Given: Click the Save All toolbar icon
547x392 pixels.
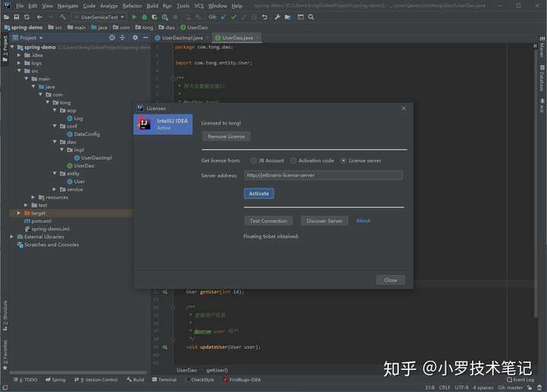Looking at the screenshot, I should pyautogui.click(x=17, y=17).
